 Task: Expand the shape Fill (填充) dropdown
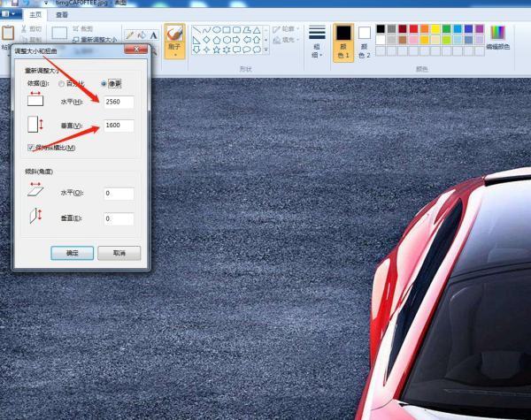point(289,40)
